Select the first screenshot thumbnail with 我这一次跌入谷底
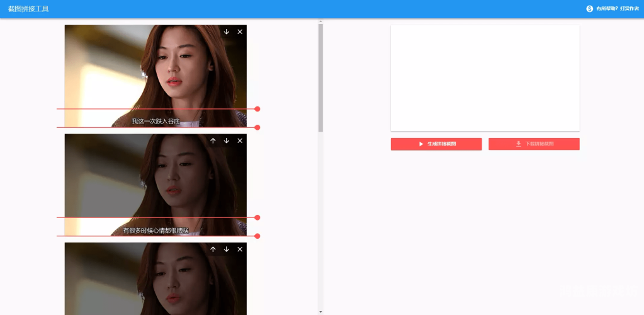 (155, 69)
